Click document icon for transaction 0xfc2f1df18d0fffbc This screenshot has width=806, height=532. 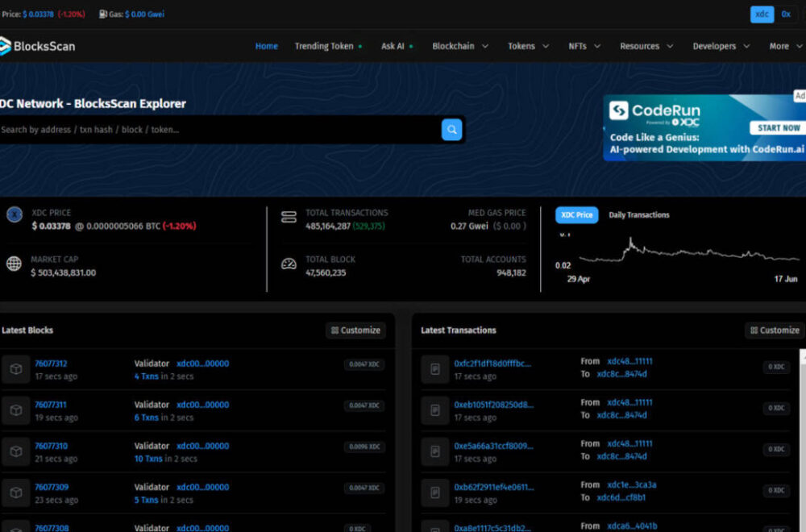[x=435, y=369]
